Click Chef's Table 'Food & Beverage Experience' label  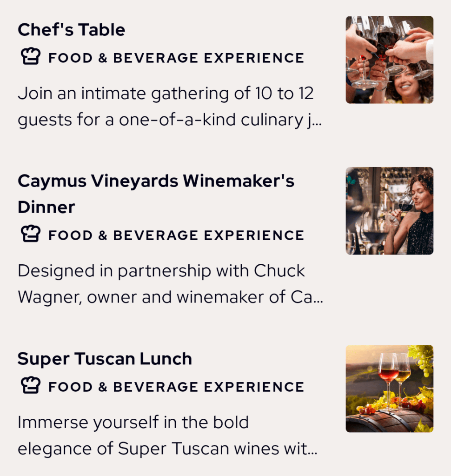point(176,58)
